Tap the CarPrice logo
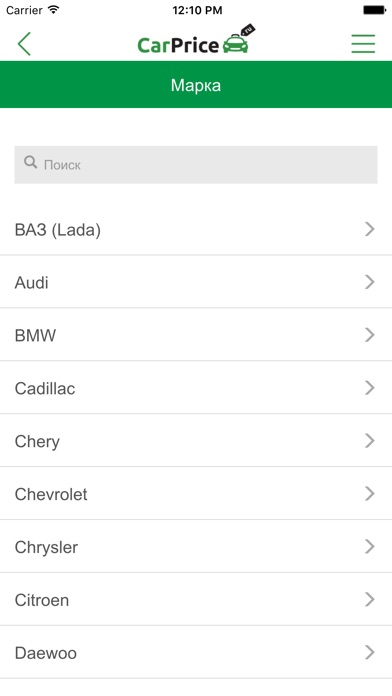392x696 pixels. [196, 40]
